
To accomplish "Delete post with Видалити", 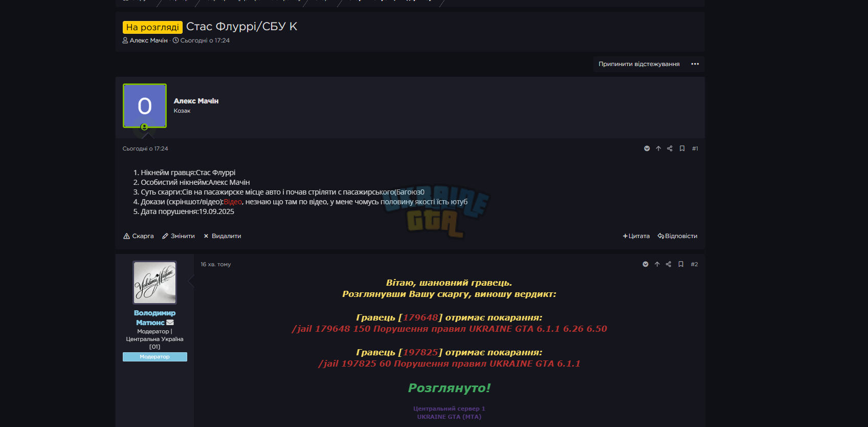I will (x=222, y=236).
